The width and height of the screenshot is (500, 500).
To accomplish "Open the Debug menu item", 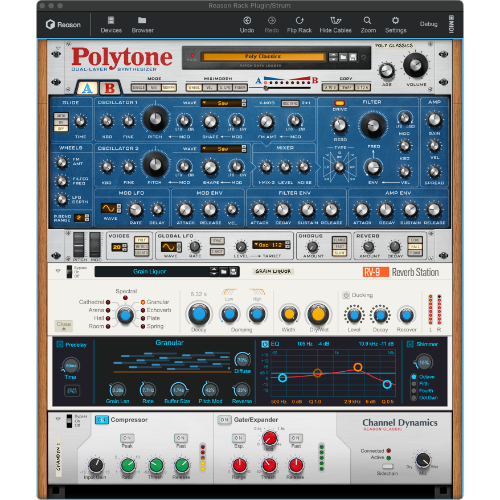I will coord(428,24).
